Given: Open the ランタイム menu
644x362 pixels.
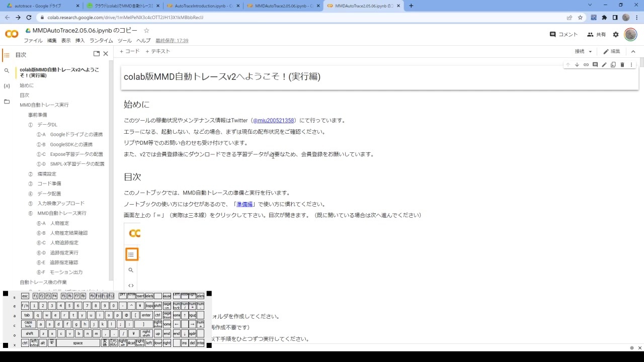Looking at the screenshot, I should (101, 41).
